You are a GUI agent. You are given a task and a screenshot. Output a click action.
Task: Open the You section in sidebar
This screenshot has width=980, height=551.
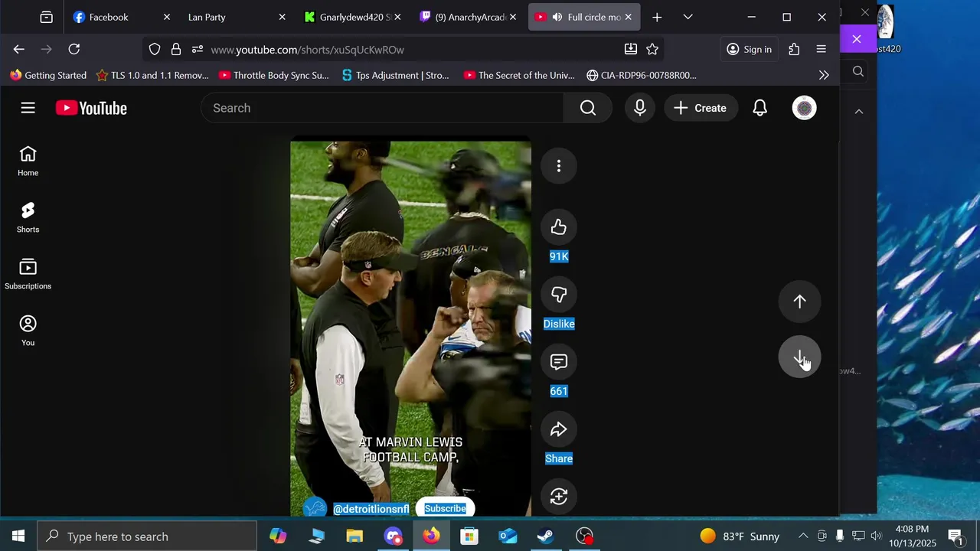coord(28,331)
